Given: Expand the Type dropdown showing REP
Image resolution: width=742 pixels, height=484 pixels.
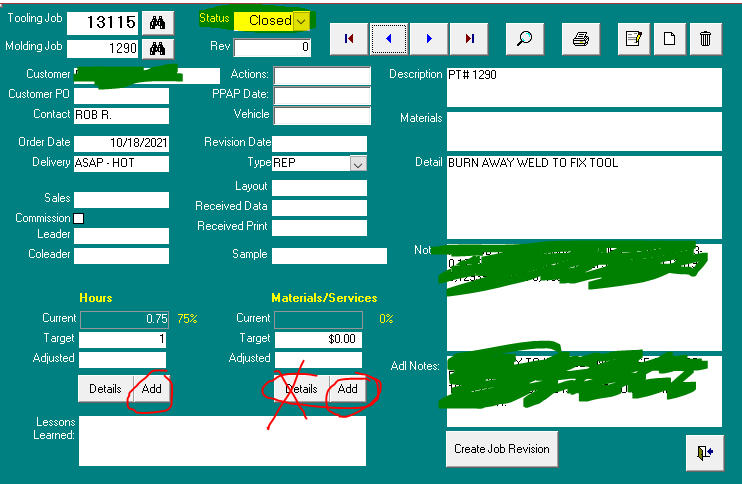Looking at the screenshot, I should [358, 163].
